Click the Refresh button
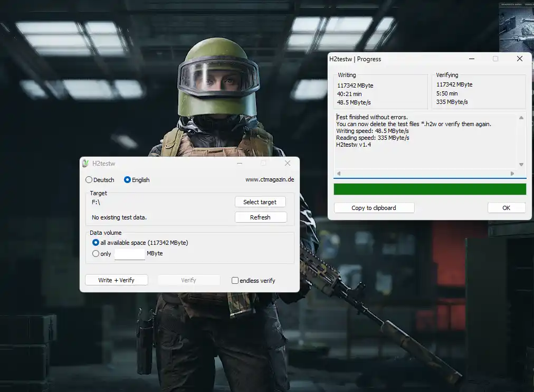534x392 pixels. coord(261,217)
